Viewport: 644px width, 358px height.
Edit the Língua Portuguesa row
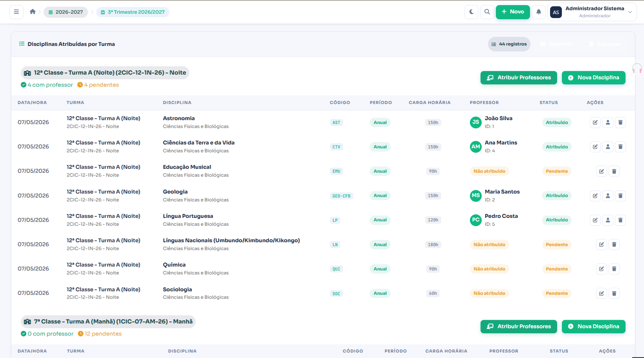point(595,220)
